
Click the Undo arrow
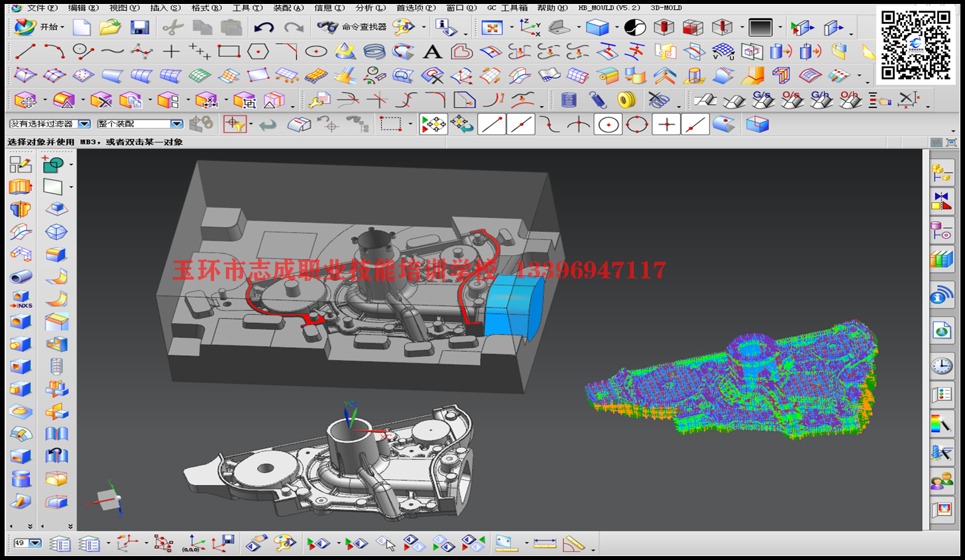point(264,27)
